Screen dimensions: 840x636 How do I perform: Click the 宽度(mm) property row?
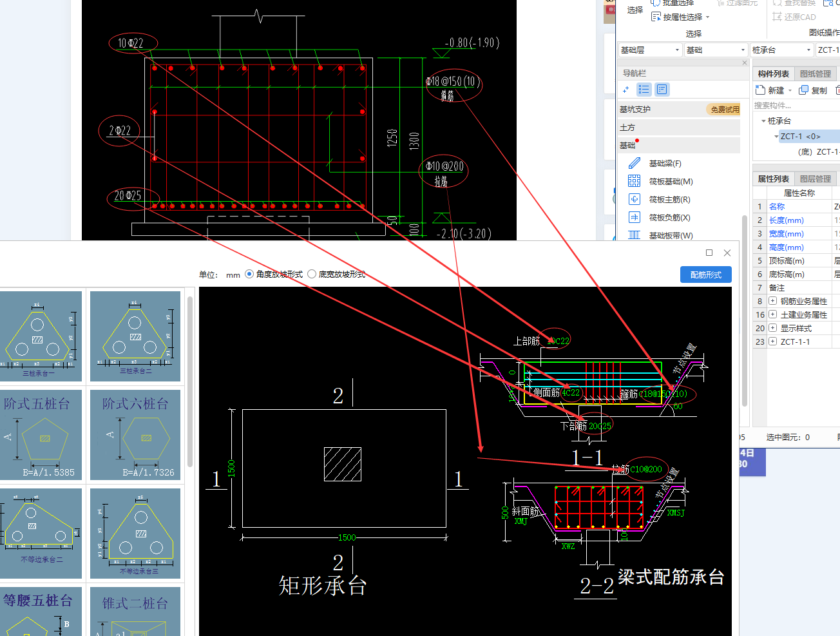click(796, 233)
